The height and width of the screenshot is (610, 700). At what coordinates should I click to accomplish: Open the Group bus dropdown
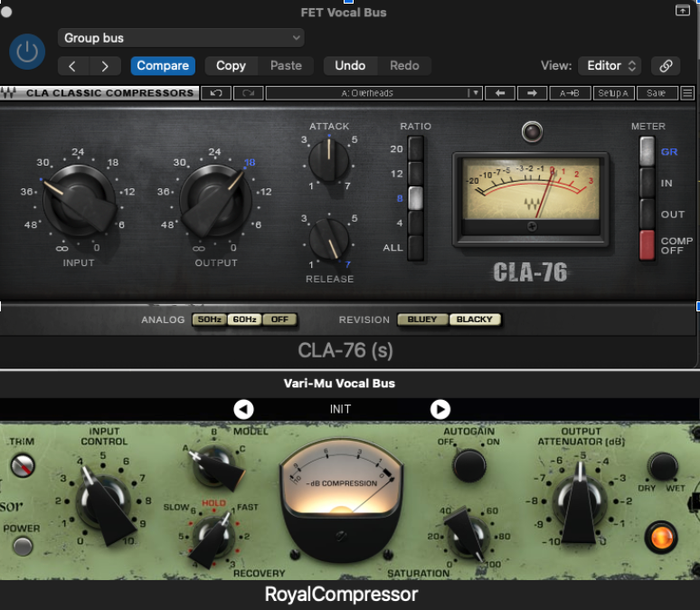click(181, 38)
